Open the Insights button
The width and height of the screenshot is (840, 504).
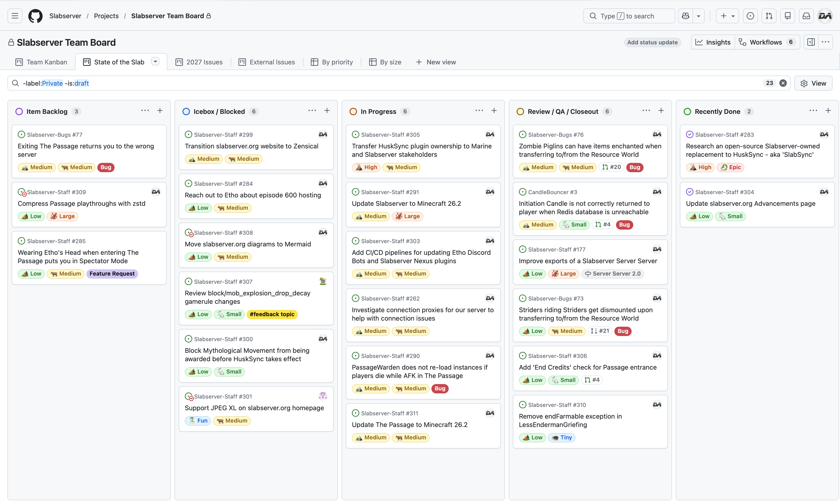pyautogui.click(x=713, y=42)
